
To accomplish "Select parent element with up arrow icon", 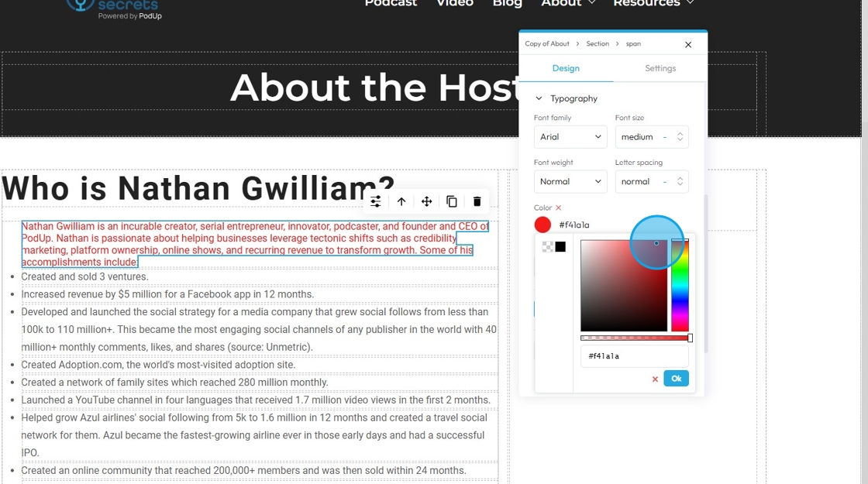I will pos(401,201).
